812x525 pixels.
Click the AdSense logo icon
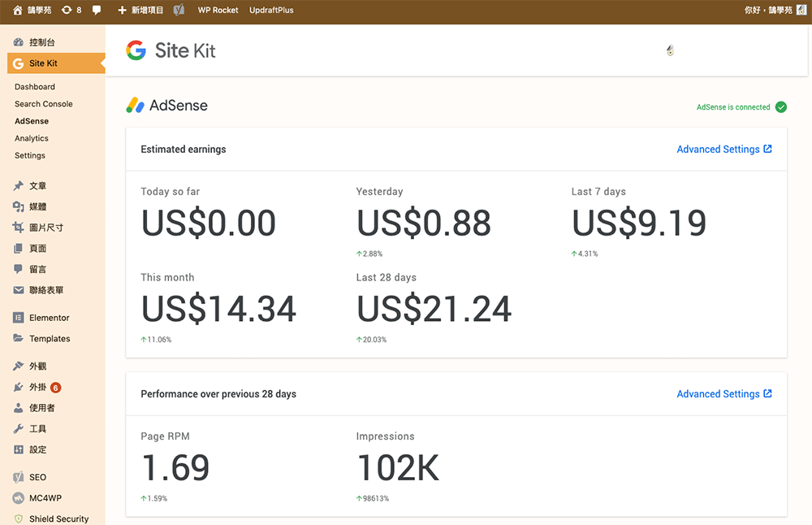click(x=135, y=105)
